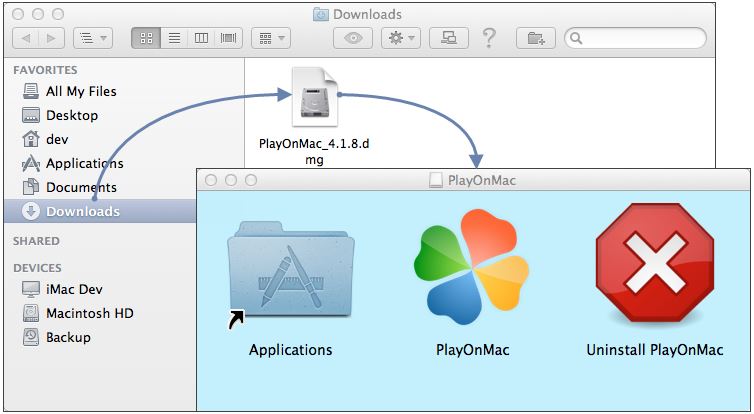Switch to column view
754x414 pixels.
point(201,38)
